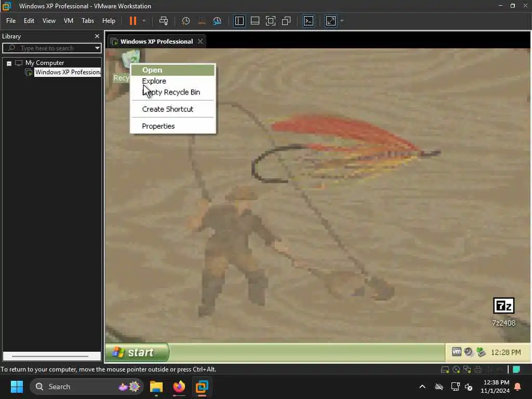This screenshot has width=532, height=399.
Task: Choose Create Shortcut in context menu
Action: 173,109
